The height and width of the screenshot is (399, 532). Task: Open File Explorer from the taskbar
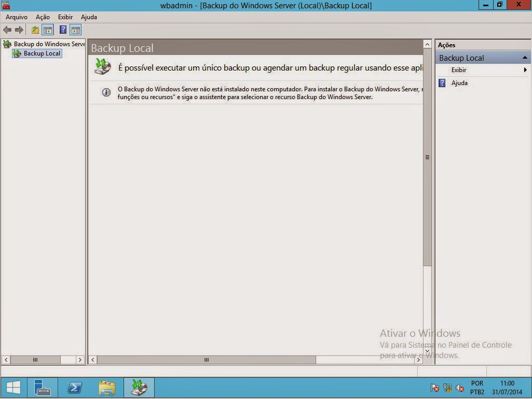pyautogui.click(x=107, y=388)
